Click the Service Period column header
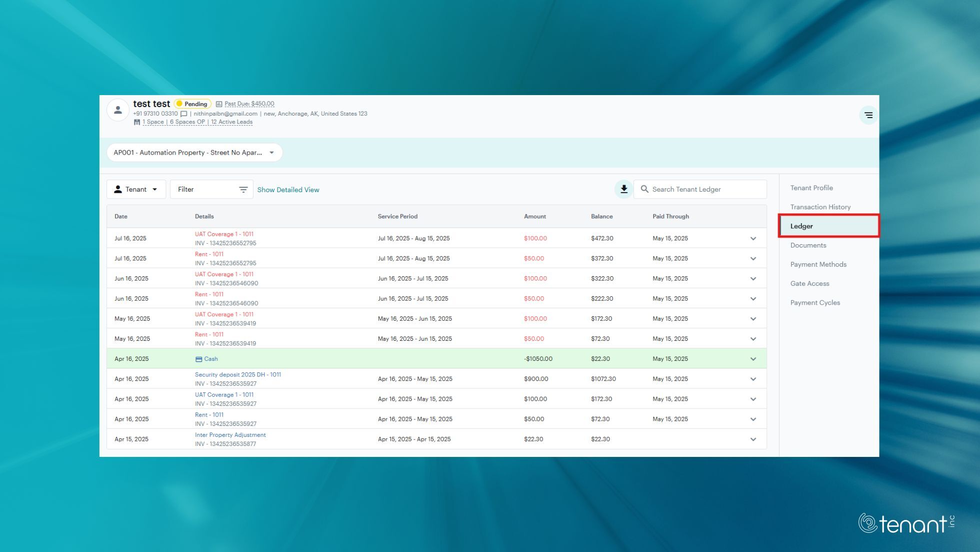Screen dimensions: 980x552 coord(397,217)
